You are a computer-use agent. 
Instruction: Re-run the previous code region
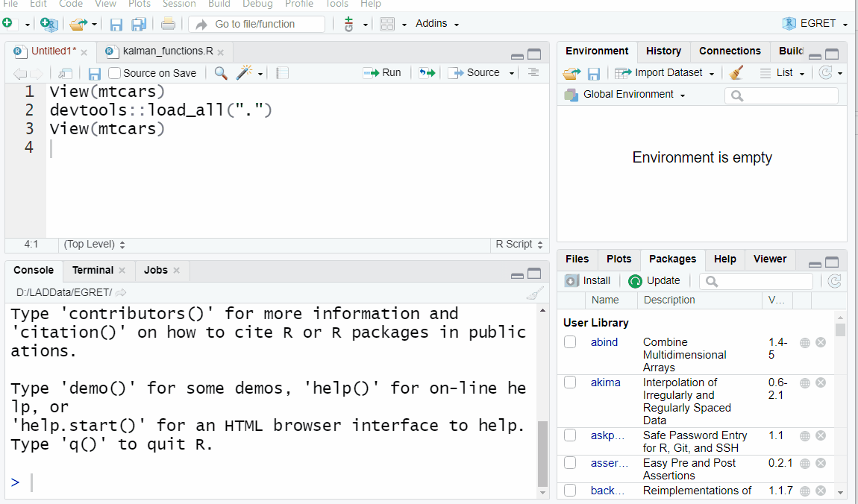coord(427,73)
